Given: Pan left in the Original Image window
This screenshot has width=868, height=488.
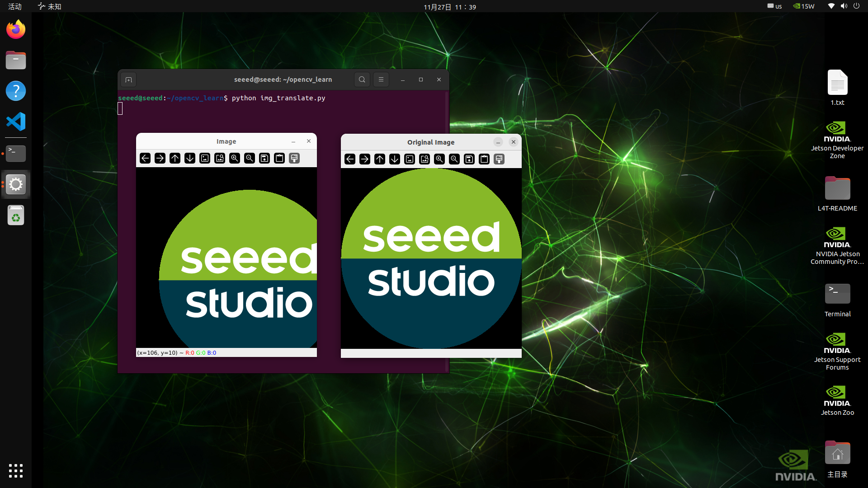Looking at the screenshot, I should (350, 159).
